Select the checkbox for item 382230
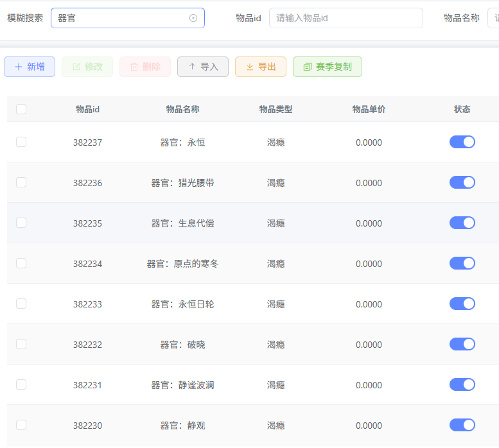Screen dimensions: 499x448 (x=21, y=425)
